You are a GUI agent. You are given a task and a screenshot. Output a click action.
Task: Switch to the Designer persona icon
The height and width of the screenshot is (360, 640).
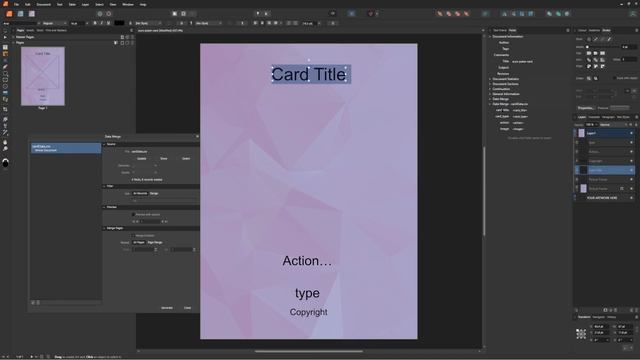(20, 13)
